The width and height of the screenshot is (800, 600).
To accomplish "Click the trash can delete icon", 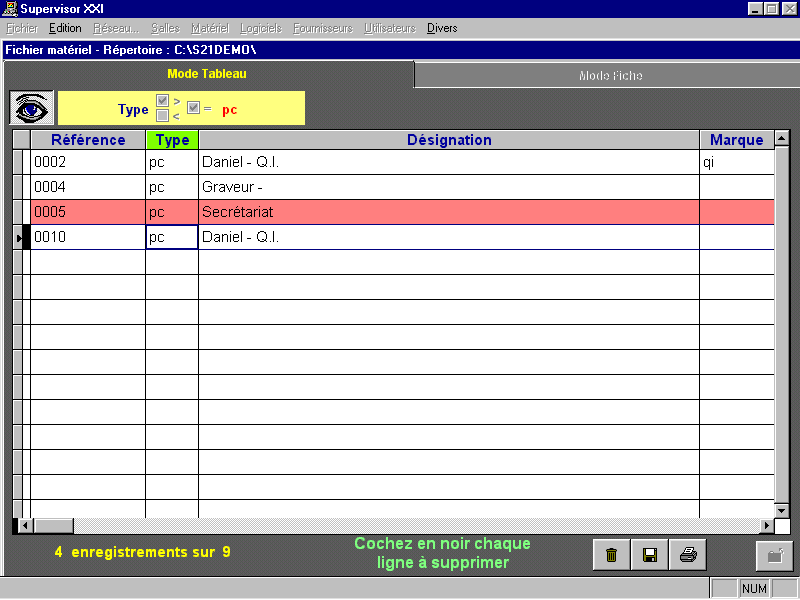I will [611, 555].
